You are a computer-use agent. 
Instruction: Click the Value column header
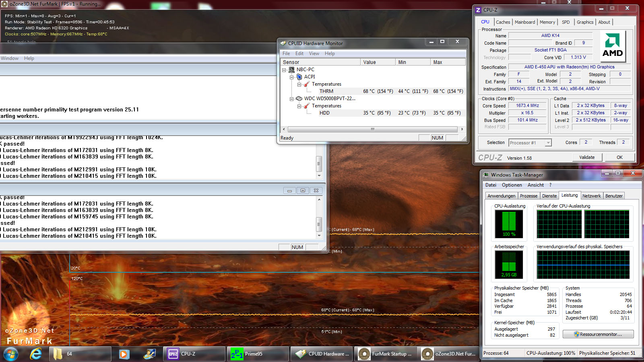point(378,62)
